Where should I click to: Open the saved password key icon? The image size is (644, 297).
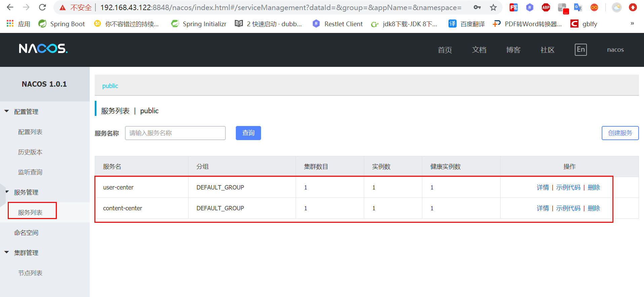tap(477, 7)
